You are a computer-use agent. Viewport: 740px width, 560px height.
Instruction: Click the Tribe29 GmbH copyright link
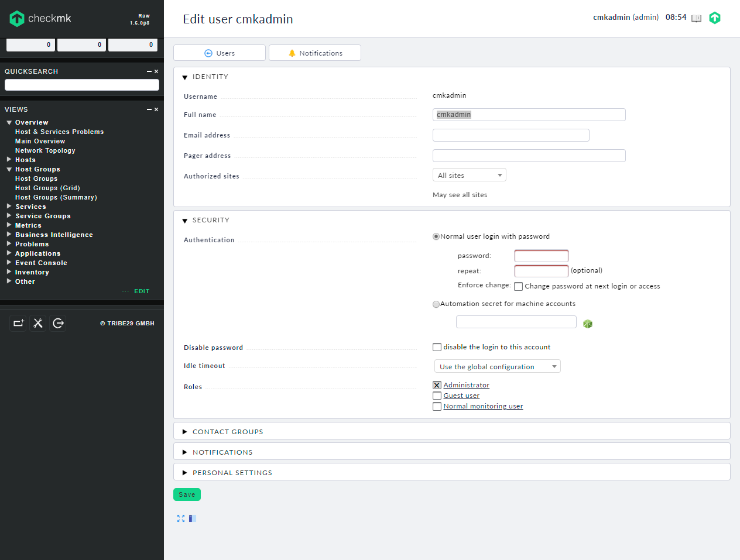[x=127, y=323]
